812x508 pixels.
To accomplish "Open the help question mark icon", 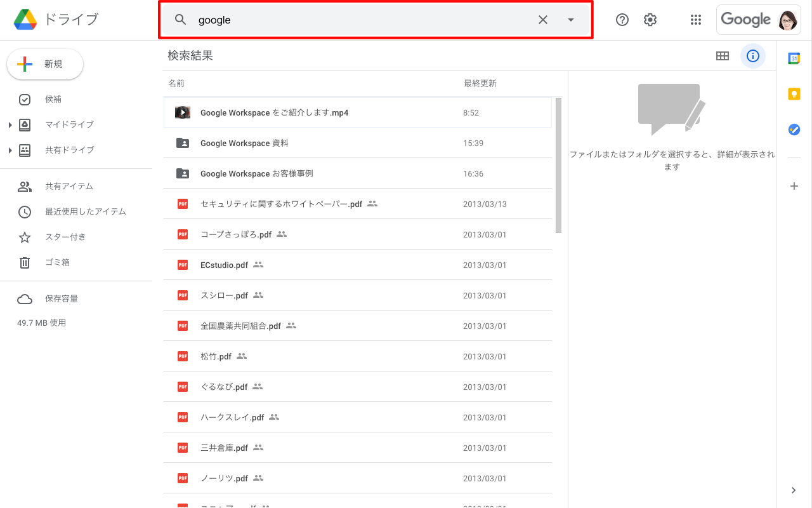I will point(622,20).
